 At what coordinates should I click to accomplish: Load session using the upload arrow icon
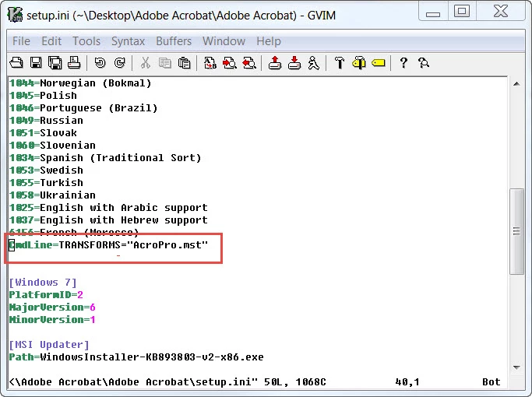pos(275,63)
